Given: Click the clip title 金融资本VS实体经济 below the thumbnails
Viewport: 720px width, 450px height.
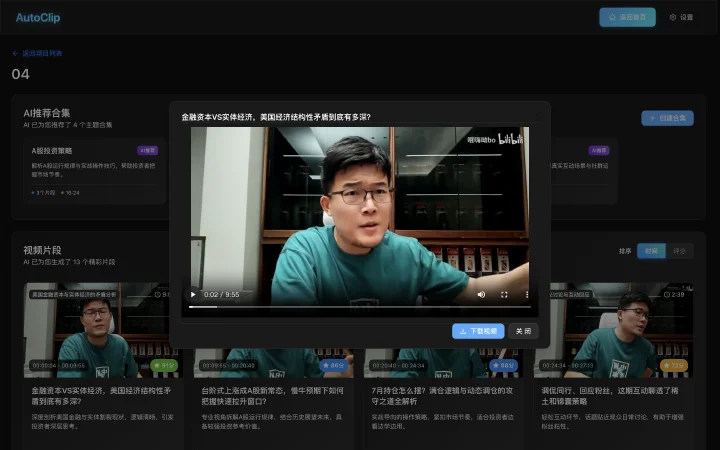Looking at the screenshot, I should pos(101,396).
